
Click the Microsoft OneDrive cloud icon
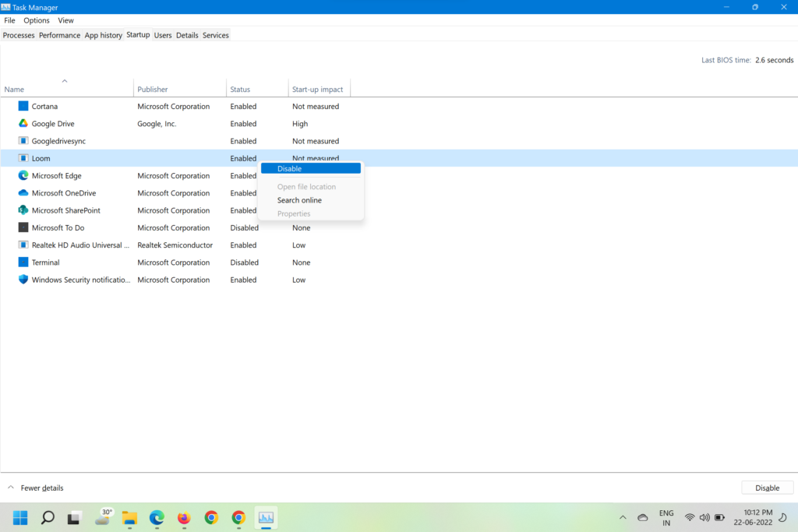tap(23, 193)
